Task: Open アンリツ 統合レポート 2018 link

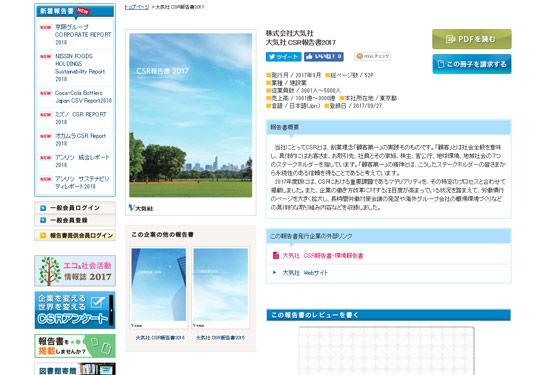Action: pyautogui.click(x=82, y=161)
